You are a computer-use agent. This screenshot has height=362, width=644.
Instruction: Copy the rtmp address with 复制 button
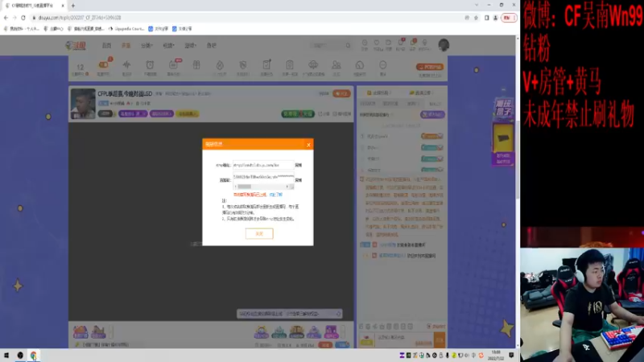coord(299,165)
